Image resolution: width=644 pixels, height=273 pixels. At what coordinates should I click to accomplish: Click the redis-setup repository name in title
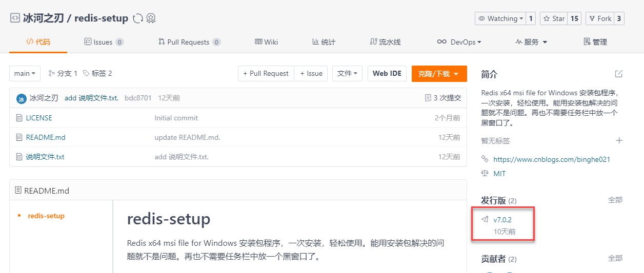click(101, 18)
